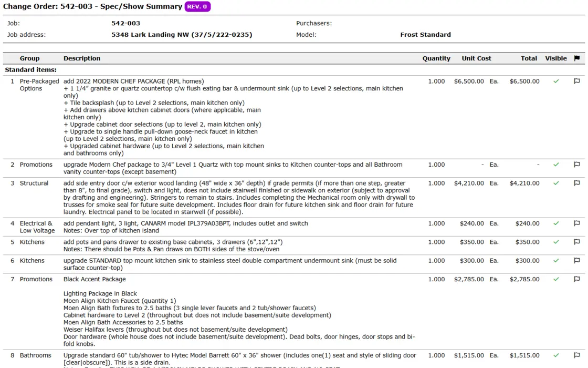588x368 pixels.
Task: Select the Quantity column header
Action: tap(436, 58)
